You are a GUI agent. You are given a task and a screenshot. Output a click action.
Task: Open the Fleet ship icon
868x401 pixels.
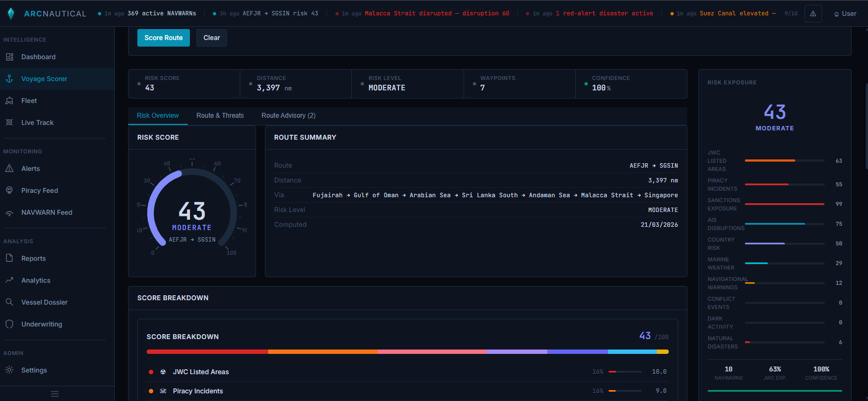(9, 101)
